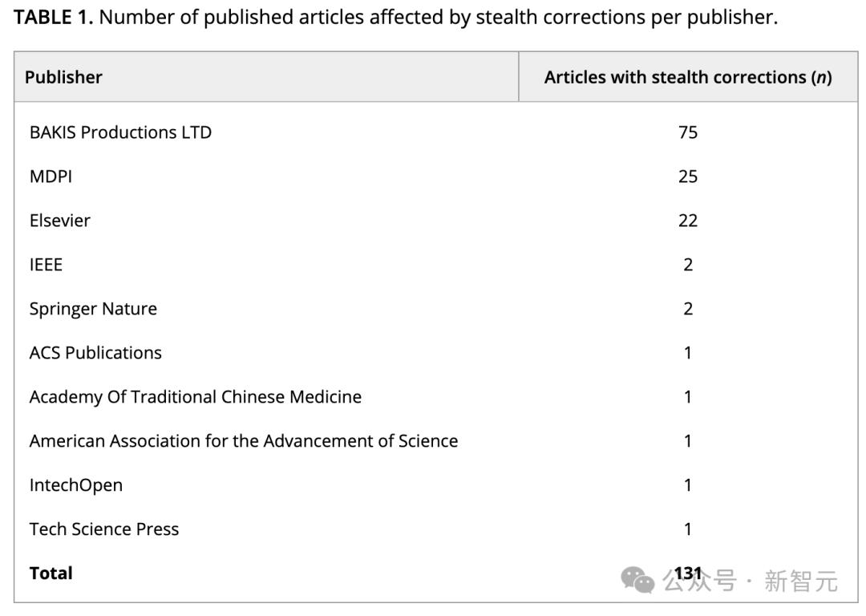Select the IntechOpen publisher cell
This screenshot has width=866, height=616.
[76, 485]
